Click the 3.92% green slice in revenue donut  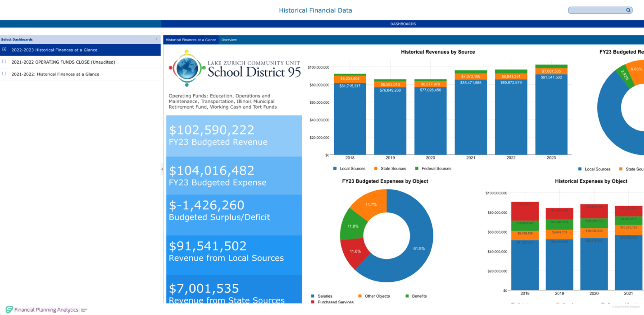point(625,75)
